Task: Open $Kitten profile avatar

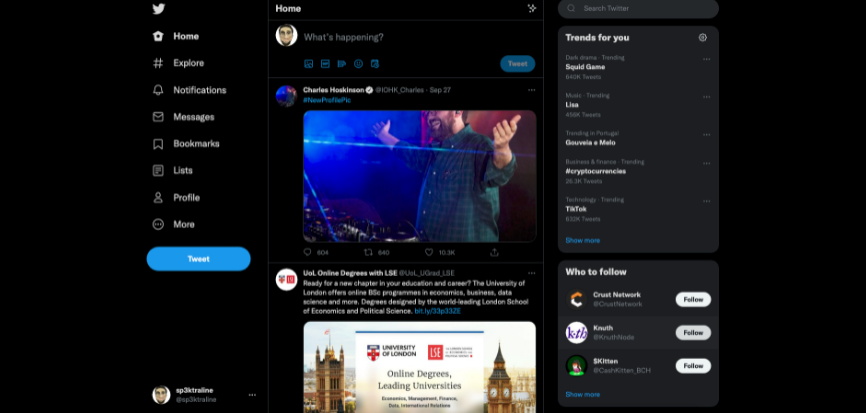Action: [576, 366]
